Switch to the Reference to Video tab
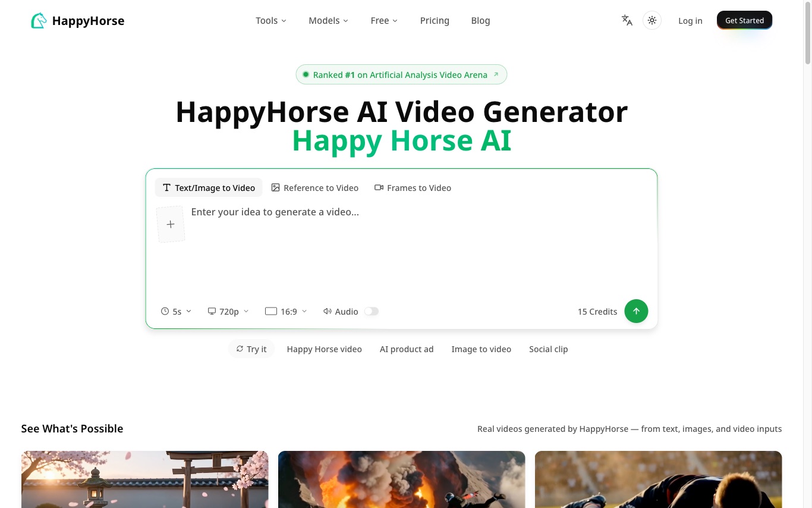The width and height of the screenshot is (812, 508). coord(314,187)
